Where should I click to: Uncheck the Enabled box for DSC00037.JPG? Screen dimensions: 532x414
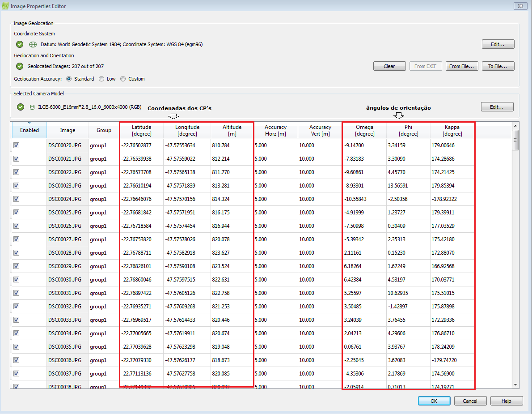tap(16, 374)
